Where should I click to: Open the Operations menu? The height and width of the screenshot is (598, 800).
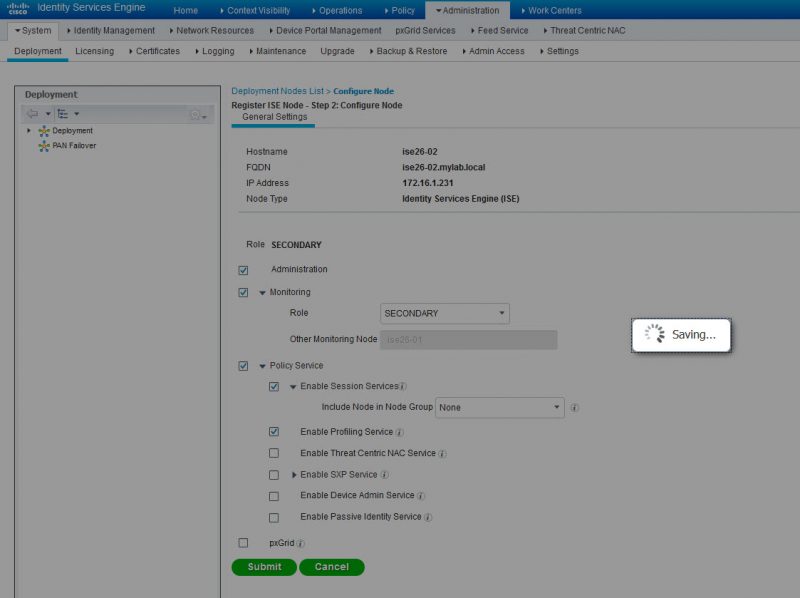[x=340, y=8]
